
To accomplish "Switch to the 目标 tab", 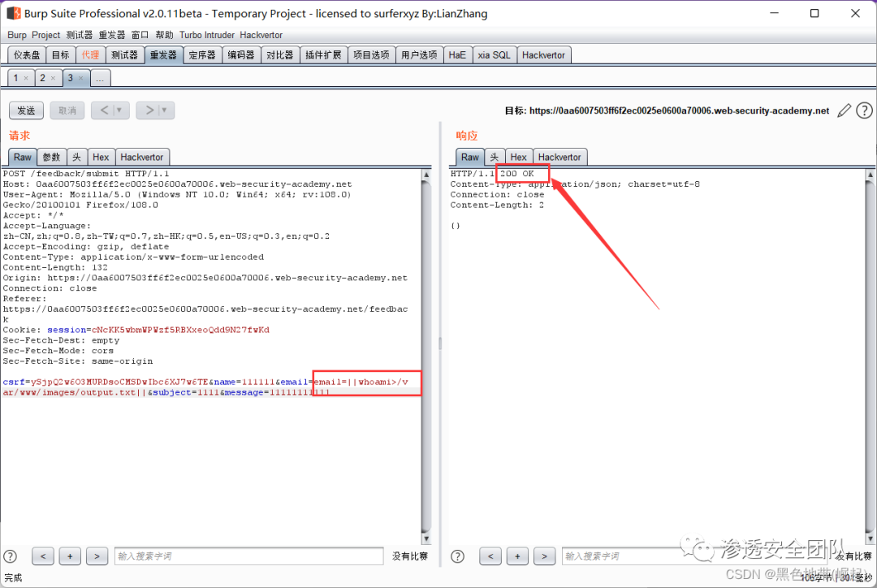I will click(x=60, y=55).
